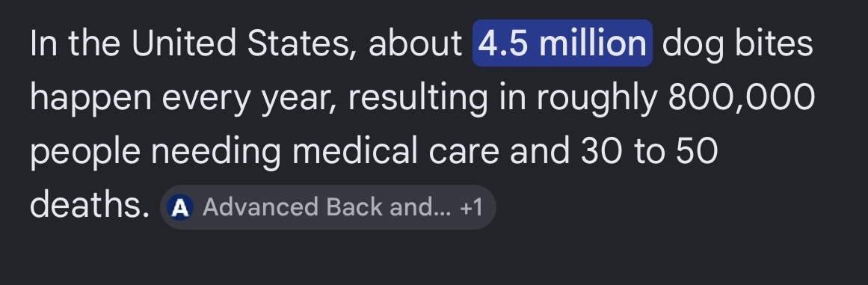Screen dimensions: 868x285
Task: Click the phrase 'dog bites'
Action: point(737,44)
